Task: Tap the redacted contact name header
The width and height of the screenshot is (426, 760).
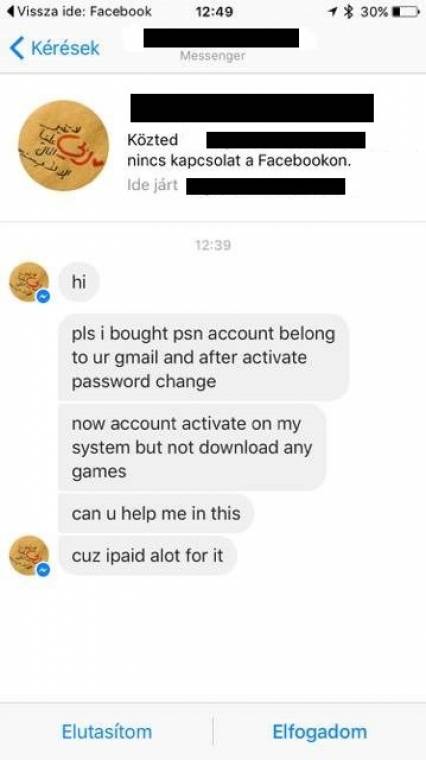Action: pos(221,38)
